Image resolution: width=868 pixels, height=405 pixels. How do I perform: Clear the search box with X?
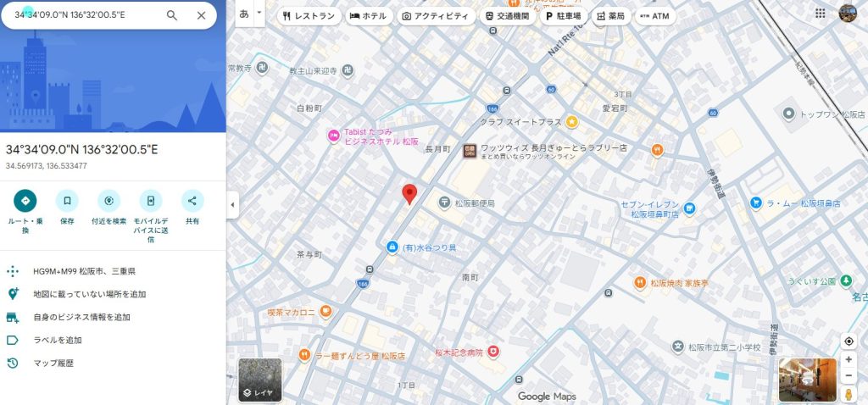201,15
